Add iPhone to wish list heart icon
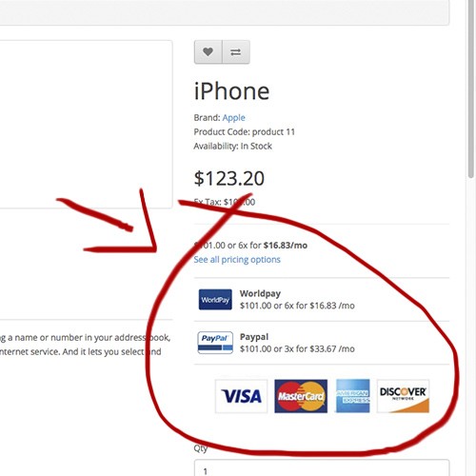Screen dimensions: 476x476 208,51
